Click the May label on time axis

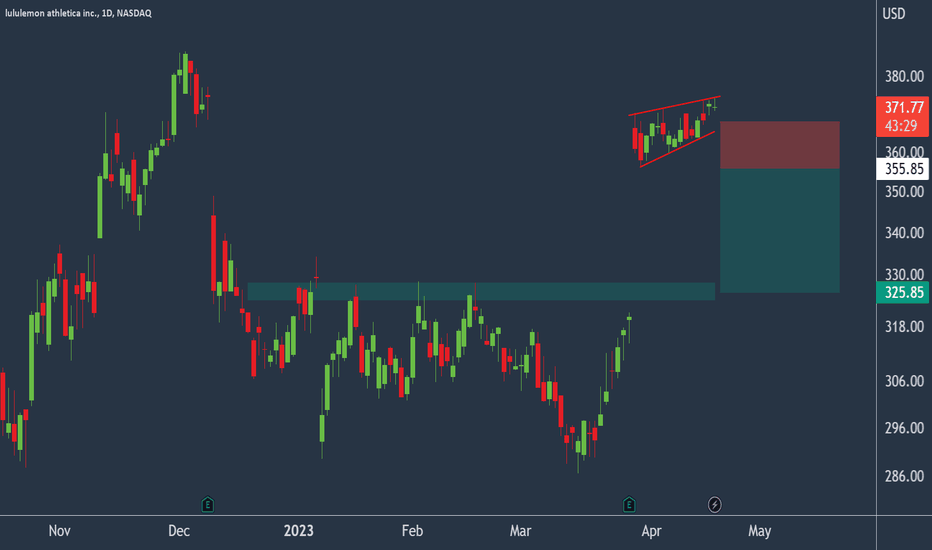(x=760, y=531)
